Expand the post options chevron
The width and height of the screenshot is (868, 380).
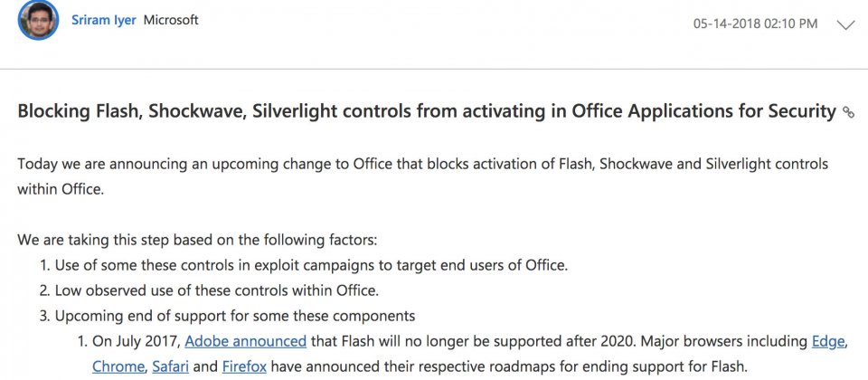(846, 24)
